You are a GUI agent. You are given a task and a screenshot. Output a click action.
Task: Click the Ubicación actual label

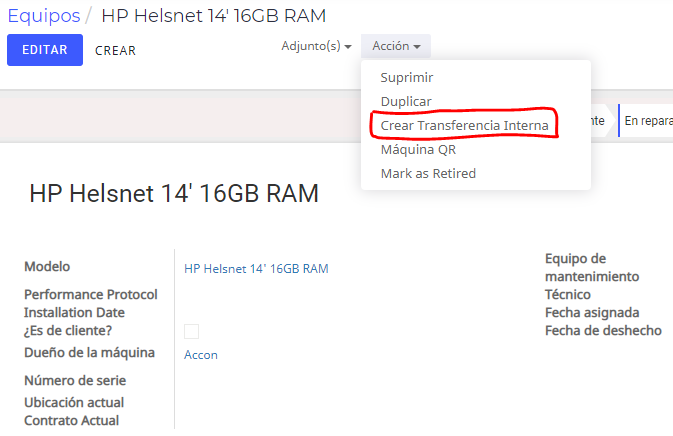[x=74, y=403]
